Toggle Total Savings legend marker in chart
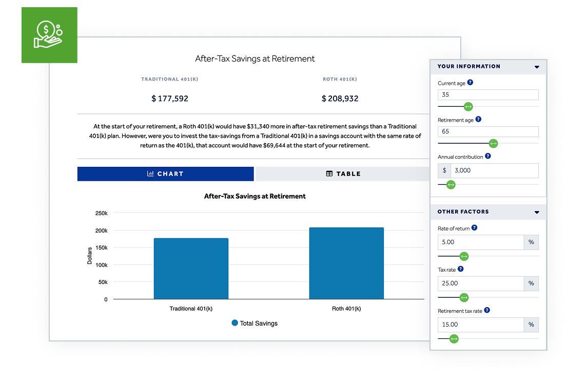The height and width of the screenshot is (381, 588). [x=235, y=323]
